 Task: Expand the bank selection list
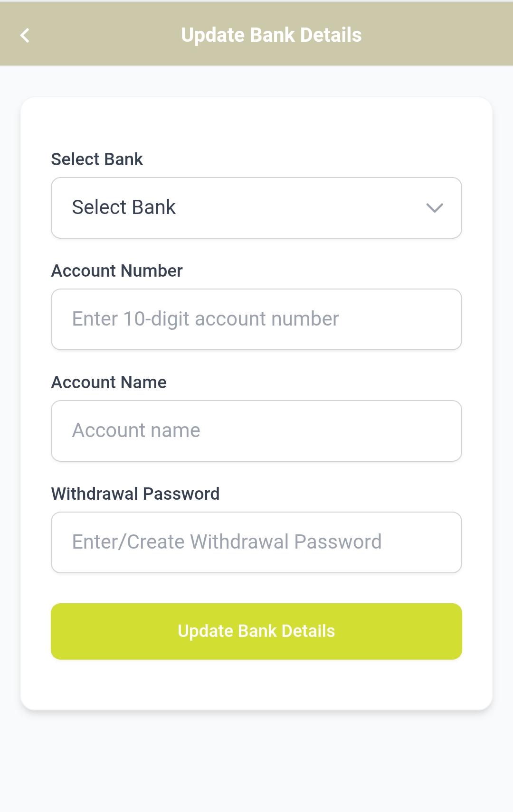256,207
